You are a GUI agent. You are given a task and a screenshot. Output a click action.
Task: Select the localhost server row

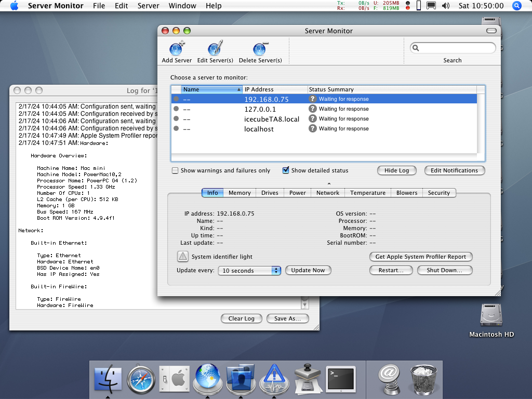pyautogui.click(x=324, y=129)
